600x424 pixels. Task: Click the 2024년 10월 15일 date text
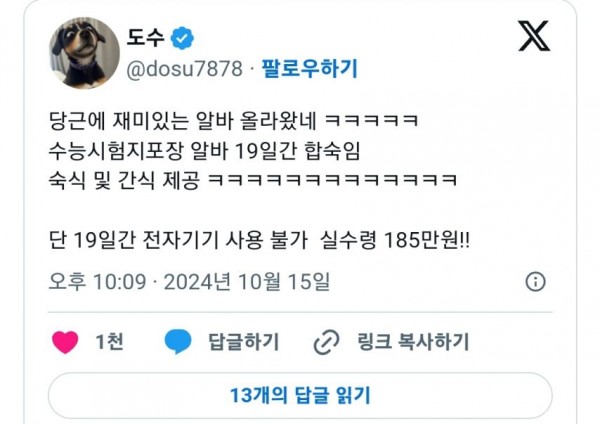click(x=247, y=282)
